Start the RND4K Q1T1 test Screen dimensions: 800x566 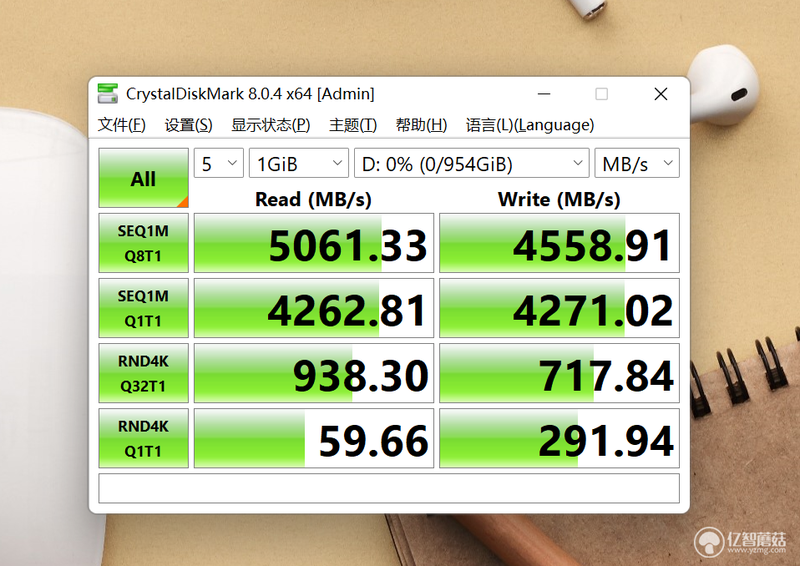point(143,438)
